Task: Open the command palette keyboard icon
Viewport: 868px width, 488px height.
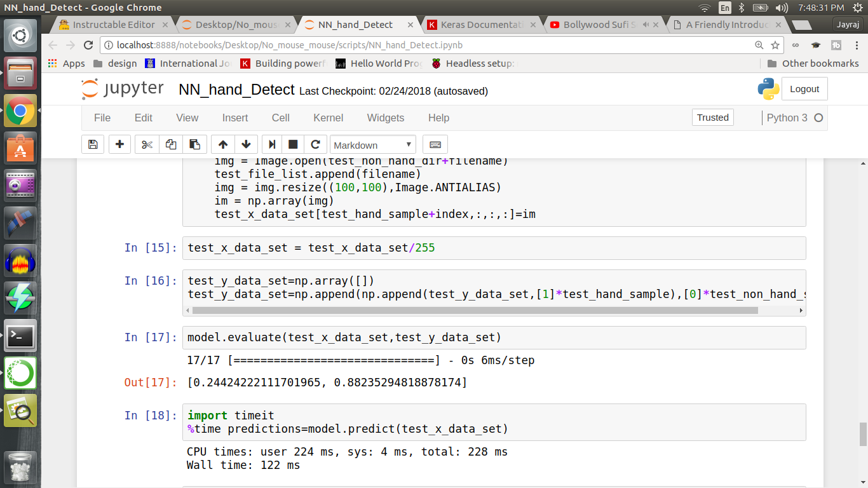Action: tap(435, 144)
